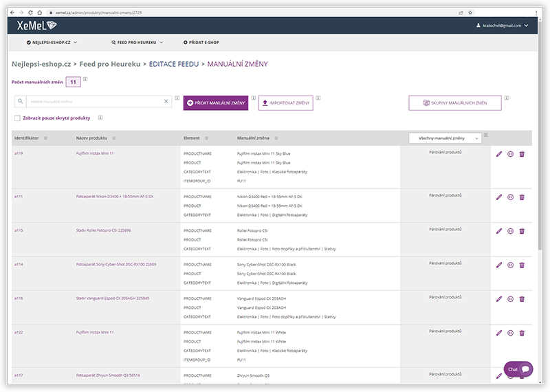Open the Chat widget

tap(518, 369)
